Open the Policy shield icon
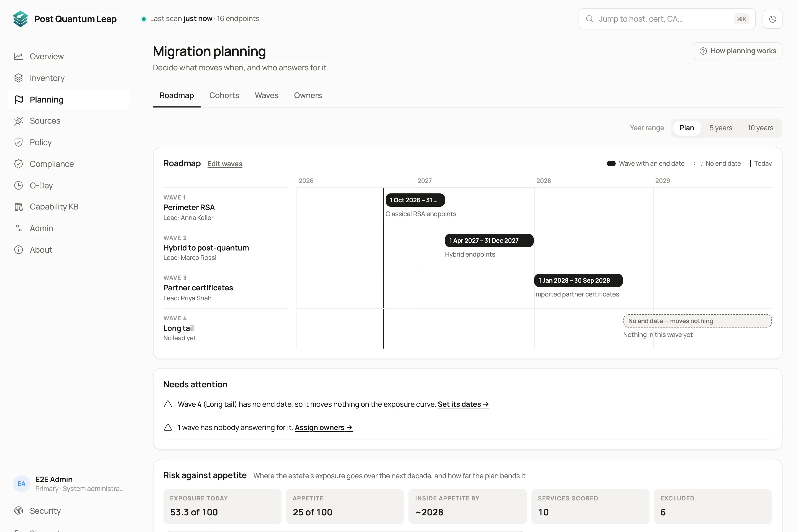 coord(18,142)
